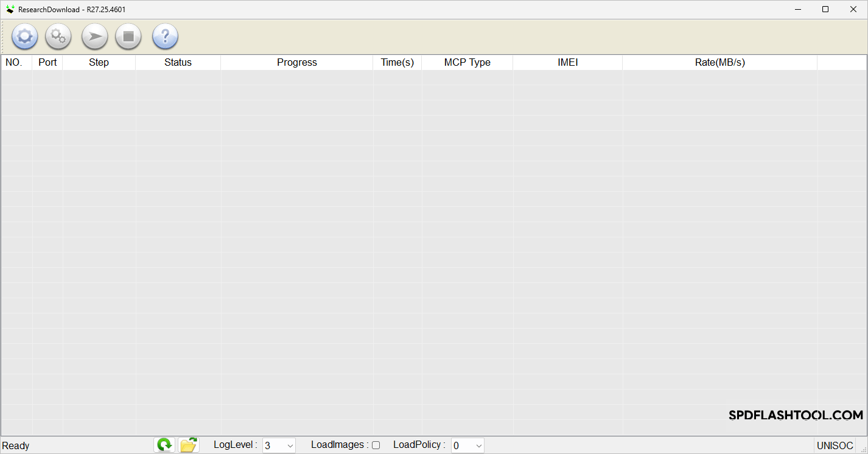Click the MCP Type column header
Viewport: 868px width, 454px height.
click(x=467, y=62)
